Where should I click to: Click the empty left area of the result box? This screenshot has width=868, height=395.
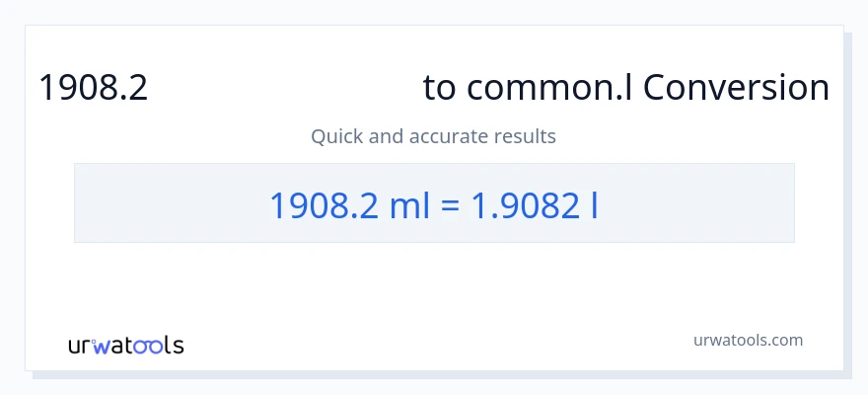tap(158, 203)
